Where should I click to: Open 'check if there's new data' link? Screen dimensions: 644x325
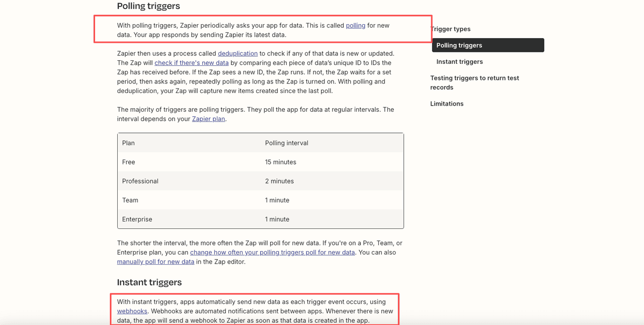click(191, 63)
